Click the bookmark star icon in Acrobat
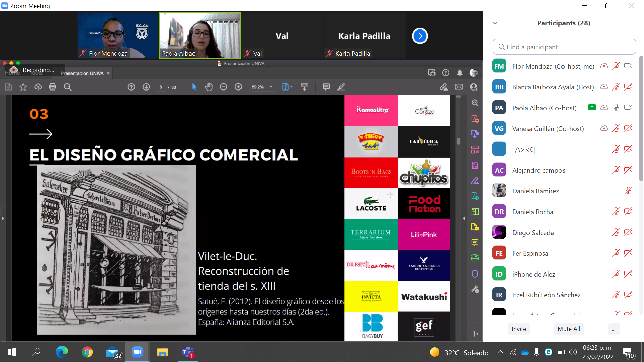The width and height of the screenshot is (644, 362). point(23,87)
